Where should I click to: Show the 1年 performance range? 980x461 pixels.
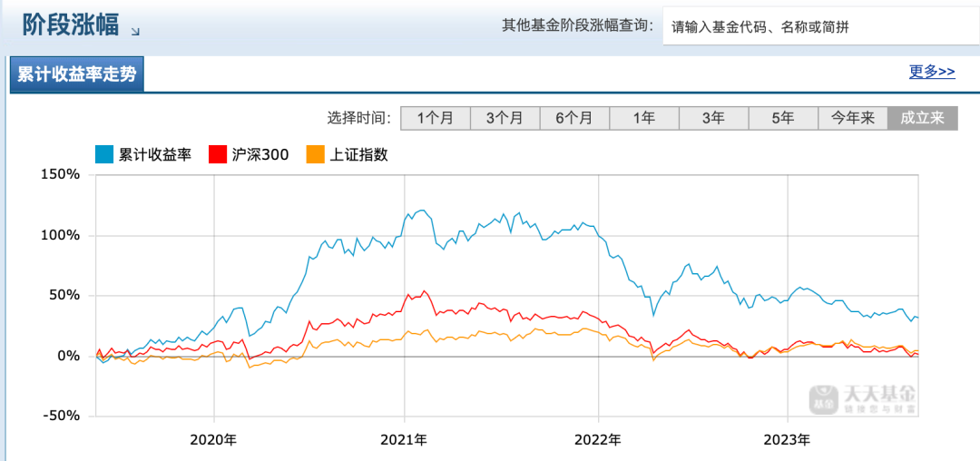coord(644,118)
